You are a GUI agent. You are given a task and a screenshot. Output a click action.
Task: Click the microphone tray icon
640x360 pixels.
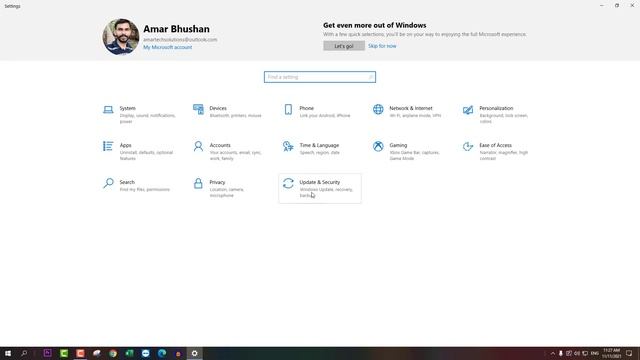pyautogui.click(x=561, y=353)
